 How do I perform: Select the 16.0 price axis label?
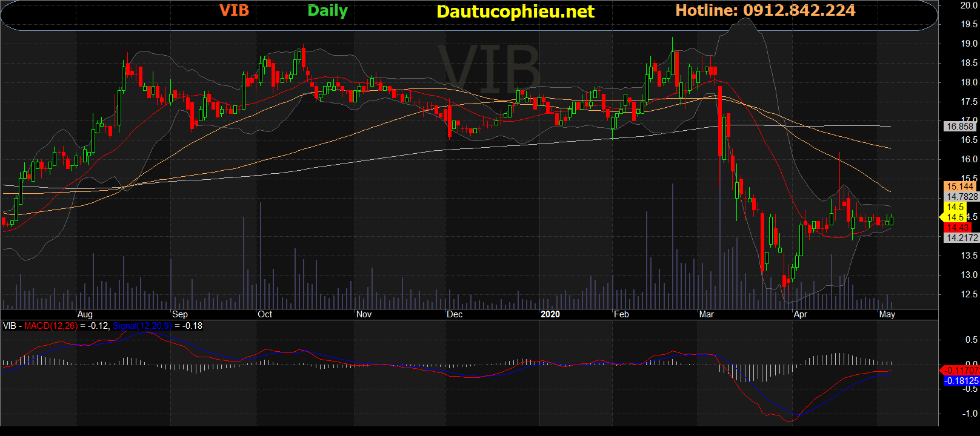coord(968,159)
